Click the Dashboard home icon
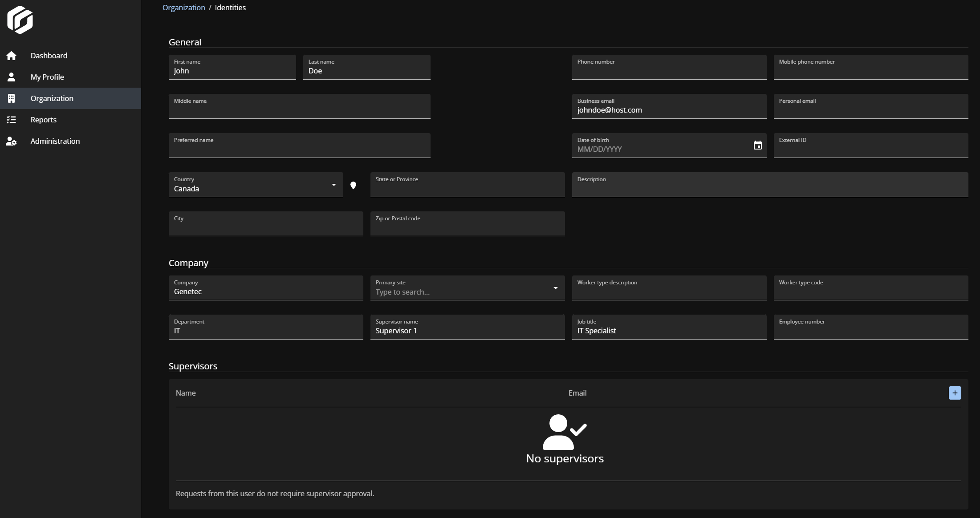This screenshot has width=980, height=518. (12, 56)
